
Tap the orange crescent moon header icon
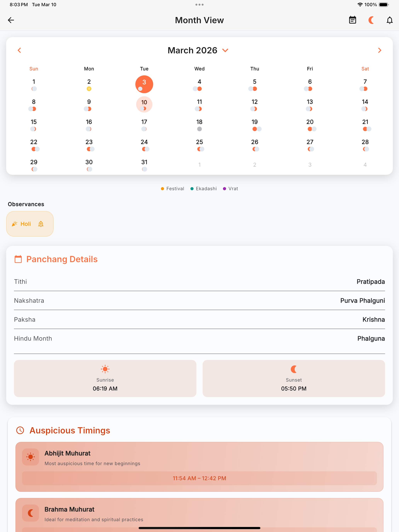click(x=371, y=20)
